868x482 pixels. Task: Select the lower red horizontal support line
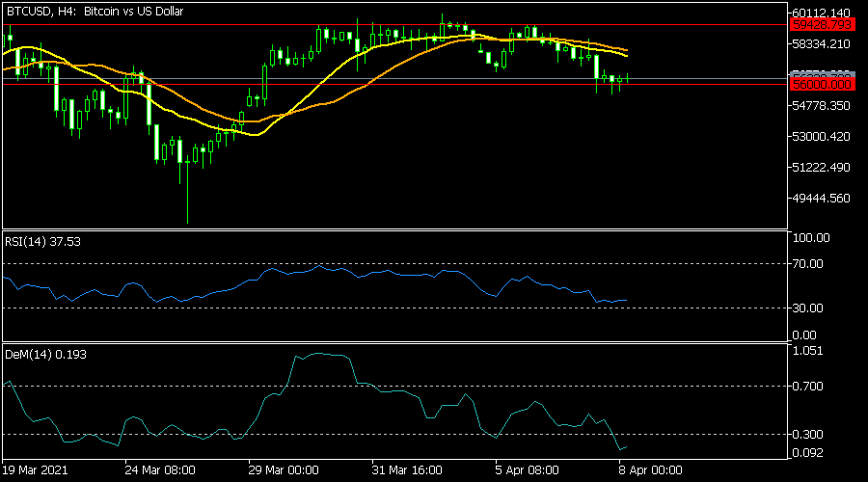(394, 84)
